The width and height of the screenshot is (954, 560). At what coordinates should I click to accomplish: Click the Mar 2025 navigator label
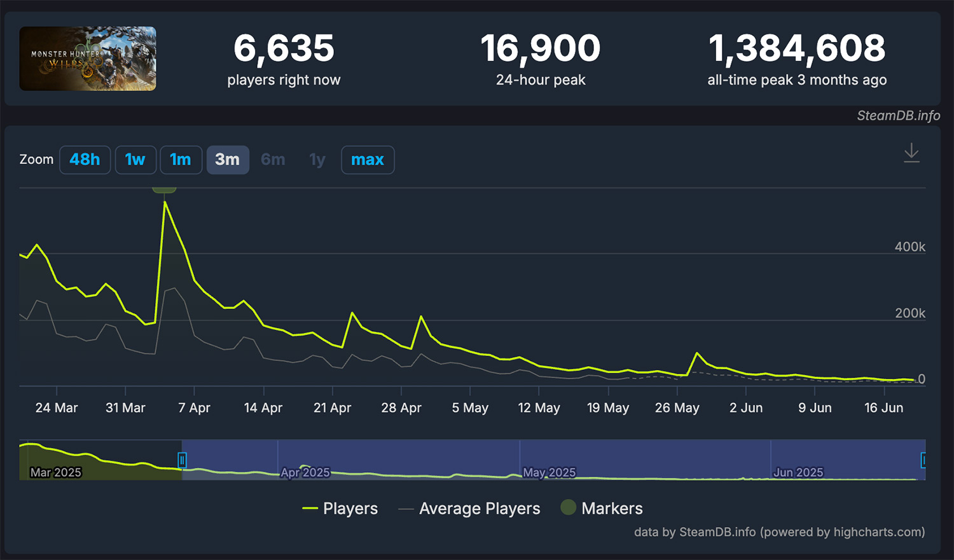pos(56,472)
